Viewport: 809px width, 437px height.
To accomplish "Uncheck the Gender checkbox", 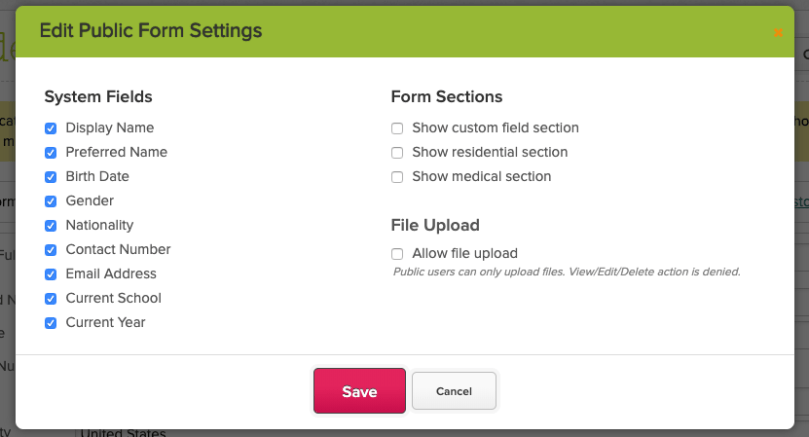I will (50, 201).
